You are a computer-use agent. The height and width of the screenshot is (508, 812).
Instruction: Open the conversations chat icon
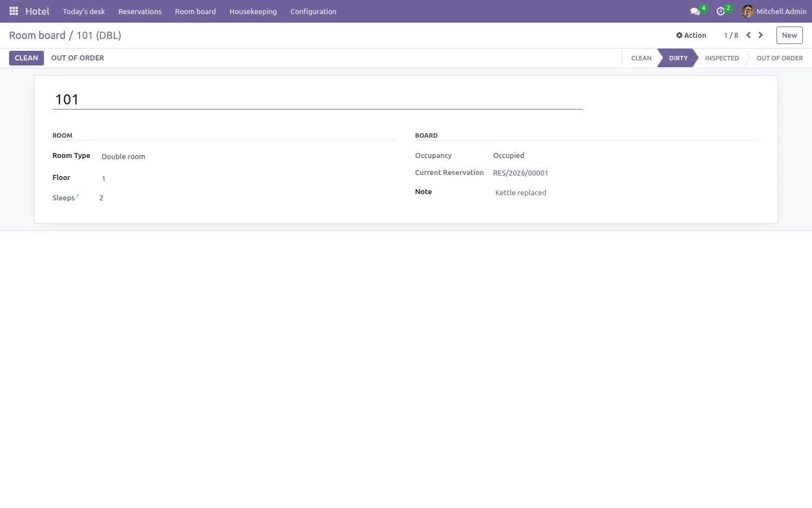click(x=695, y=11)
